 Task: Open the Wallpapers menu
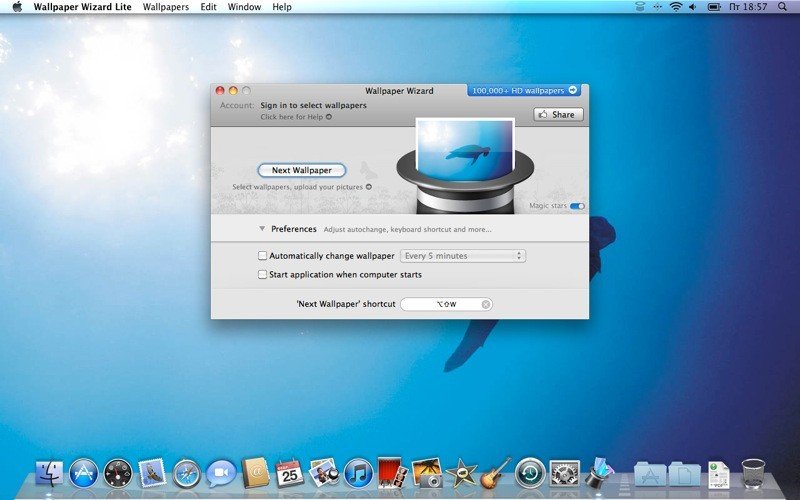(166, 7)
